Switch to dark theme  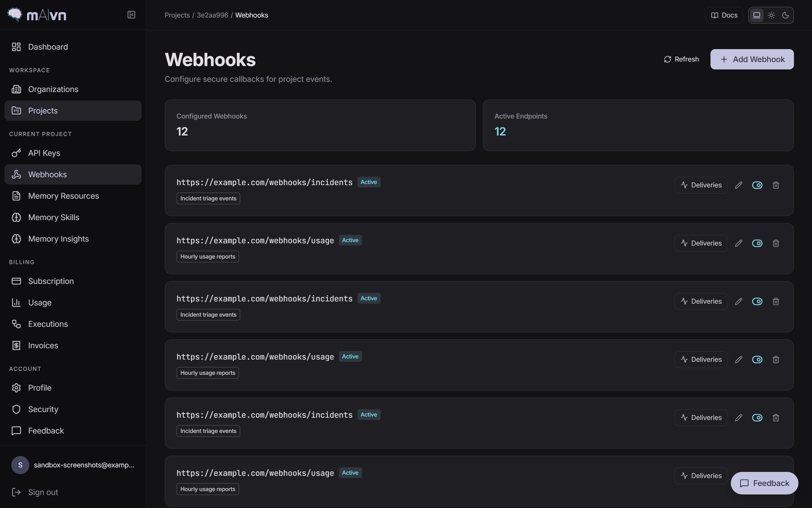[785, 15]
